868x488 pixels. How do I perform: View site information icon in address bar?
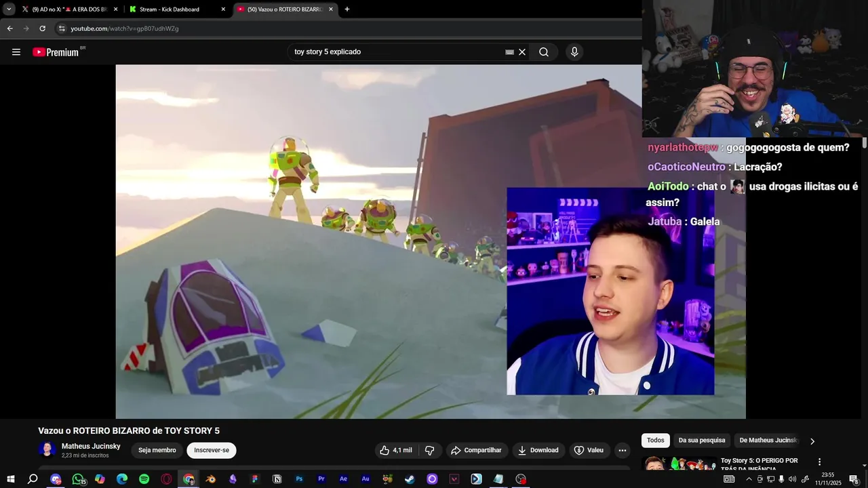(62, 28)
